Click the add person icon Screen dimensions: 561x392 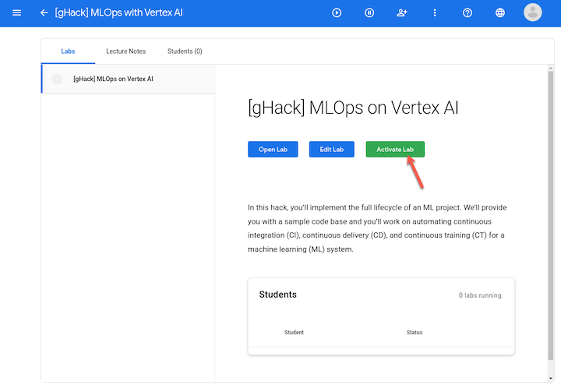click(x=402, y=13)
